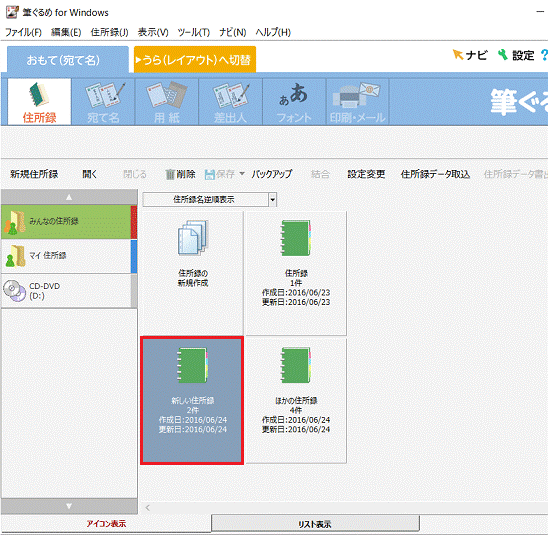Click 新規住所録 button

click(x=34, y=174)
